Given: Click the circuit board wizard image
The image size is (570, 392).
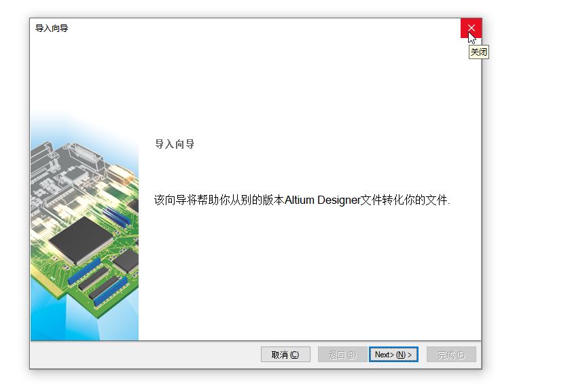Looking at the screenshot, I should pos(85,226).
